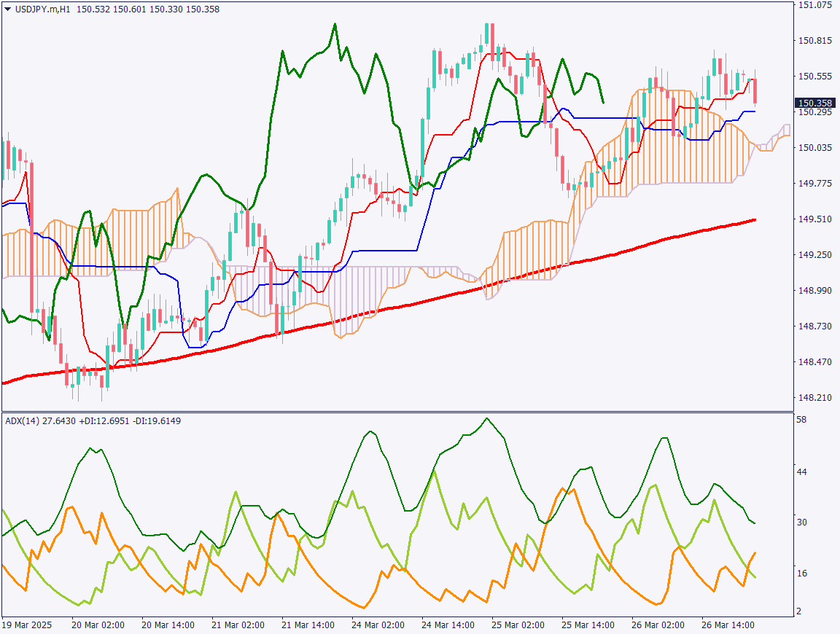The height and width of the screenshot is (634, 840).
Task: Click the blue Kijun-sen line
Action: 386,250
